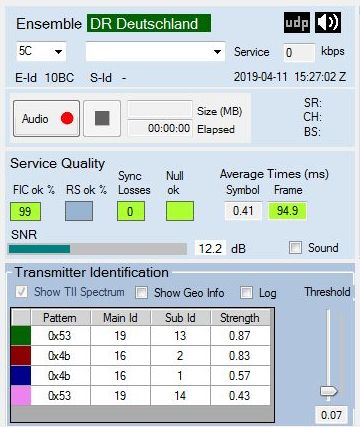Click the Elapsed time 00:00:00 field

click(x=160, y=128)
